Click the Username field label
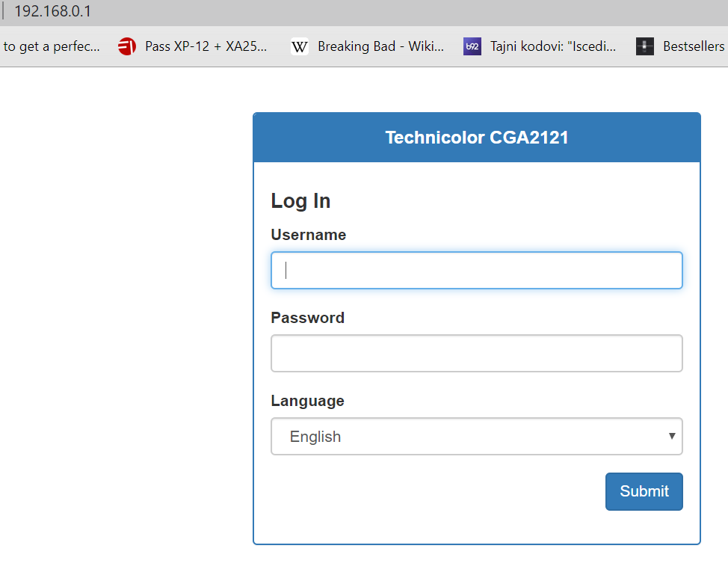Screen dimensions: 728x578 [x=308, y=235]
